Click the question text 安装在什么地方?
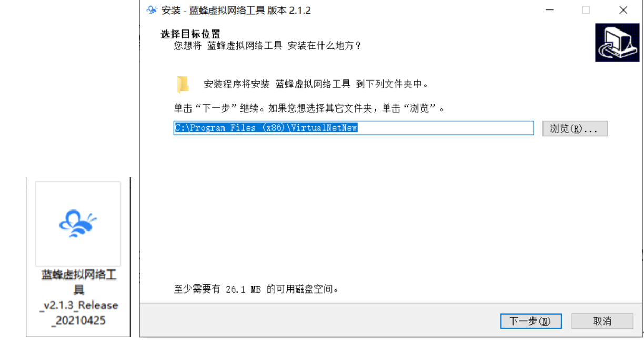 (x=325, y=46)
